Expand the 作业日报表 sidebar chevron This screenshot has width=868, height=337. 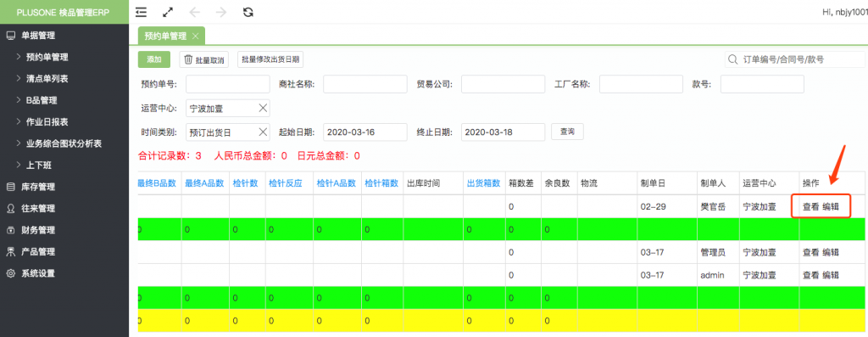(x=19, y=122)
